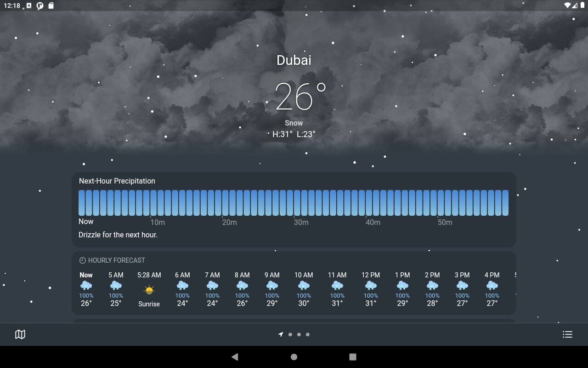Viewport: 588px width, 368px height.
Task: Tap the hourly forecast clock icon
Action: (x=83, y=260)
